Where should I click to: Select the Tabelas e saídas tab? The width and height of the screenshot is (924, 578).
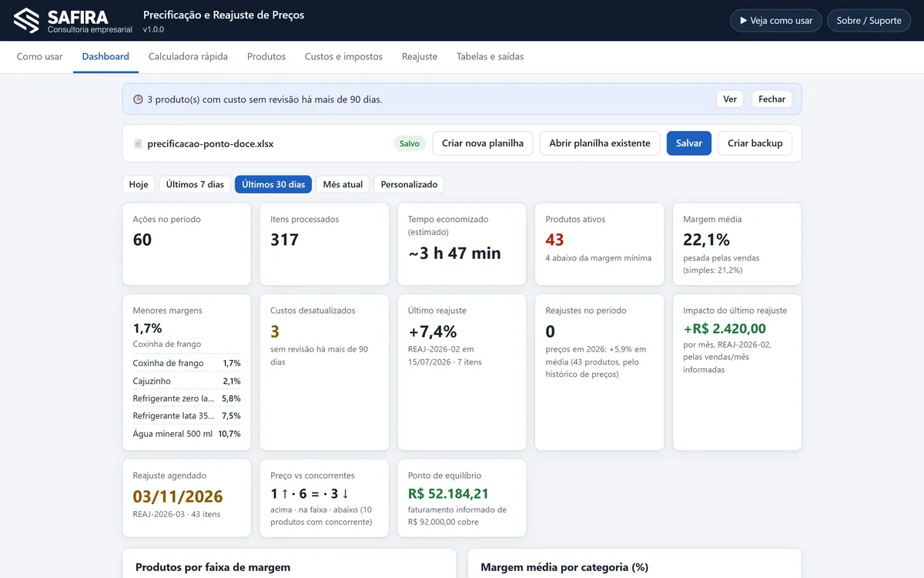[490, 56]
